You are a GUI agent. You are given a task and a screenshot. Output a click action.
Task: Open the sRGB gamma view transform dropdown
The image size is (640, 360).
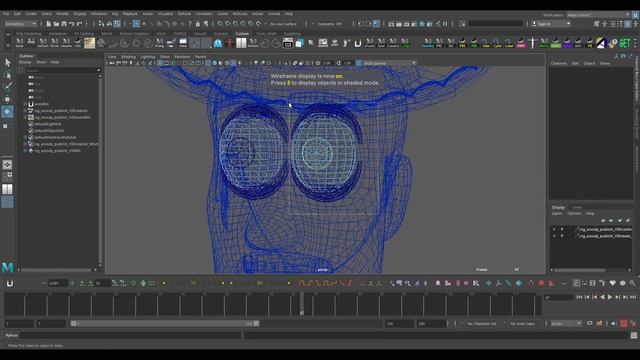point(389,63)
